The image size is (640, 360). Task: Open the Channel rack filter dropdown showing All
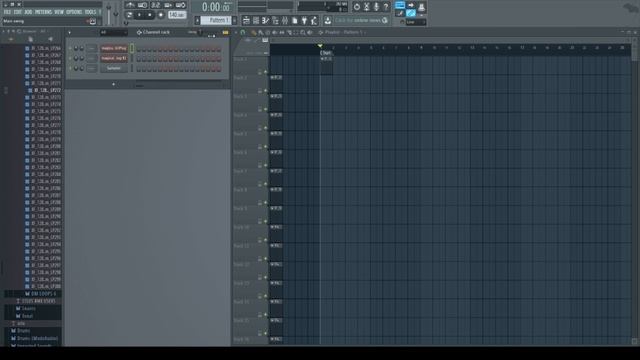113,32
